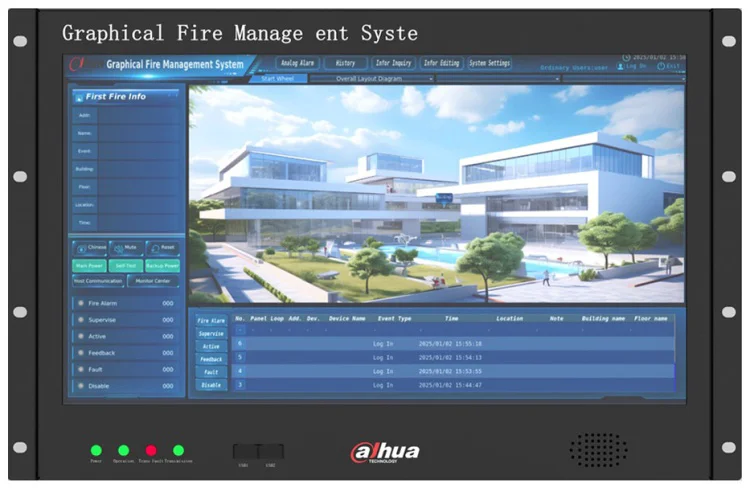Switch to the Feedback event tab
Viewport: 750px width, 489px height.
(x=211, y=359)
